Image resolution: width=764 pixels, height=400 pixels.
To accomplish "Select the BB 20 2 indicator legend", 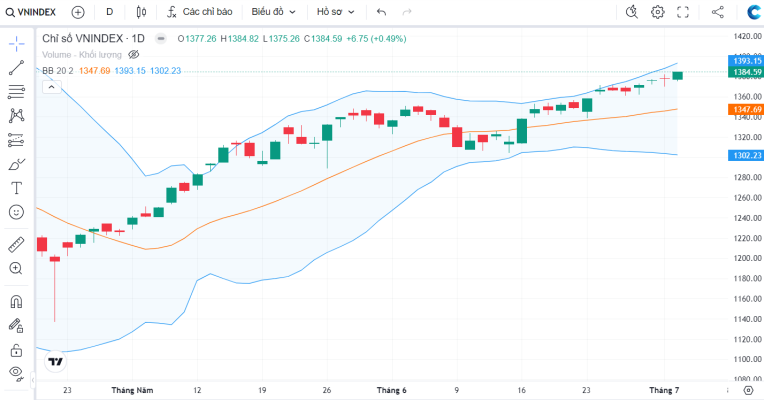I will tap(57, 71).
